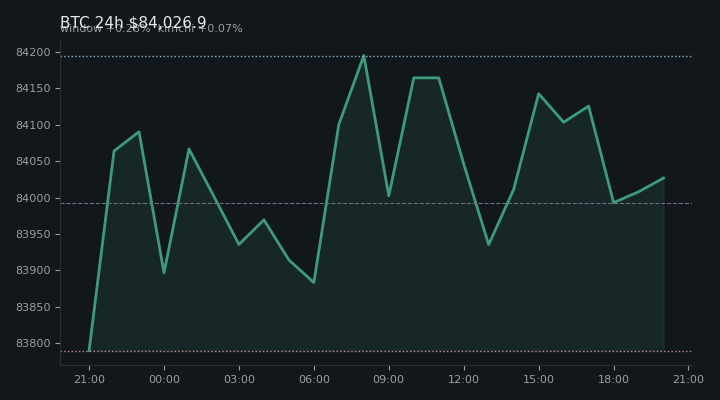Click the 84200 y-axis label

[33, 52]
